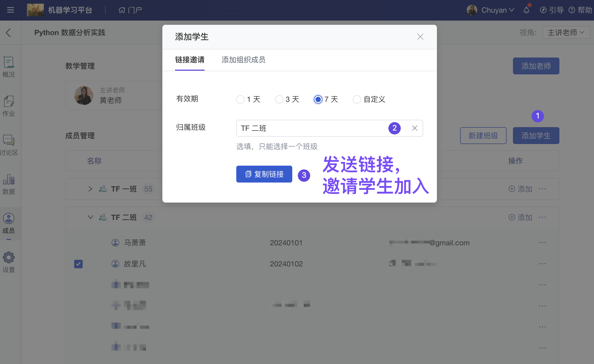Uncheck the checkbox beside 故里凡

click(78, 264)
